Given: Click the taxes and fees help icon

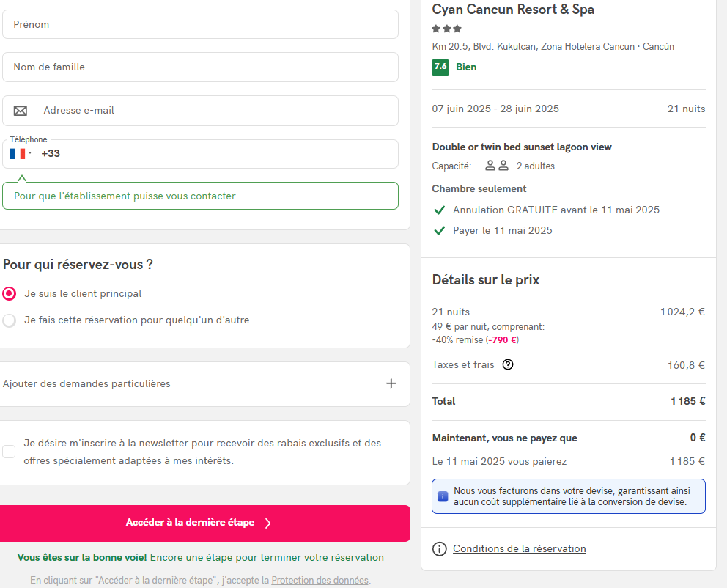Looking at the screenshot, I should tap(508, 364).
